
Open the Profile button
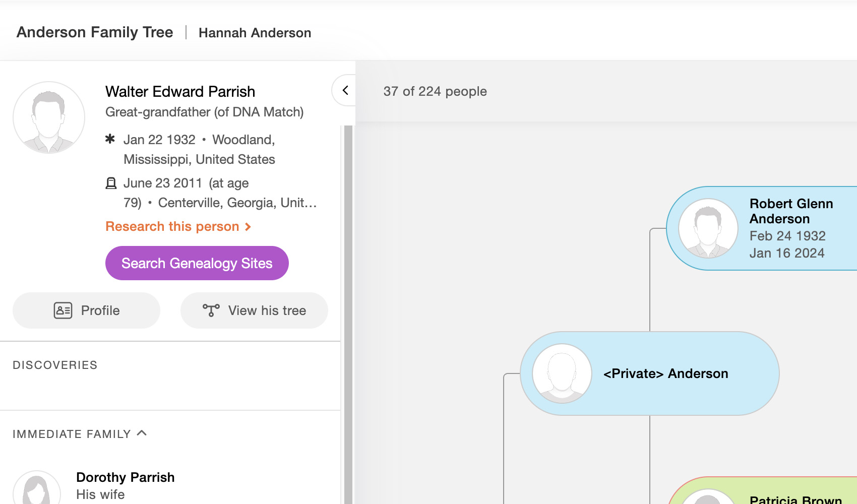87,310
